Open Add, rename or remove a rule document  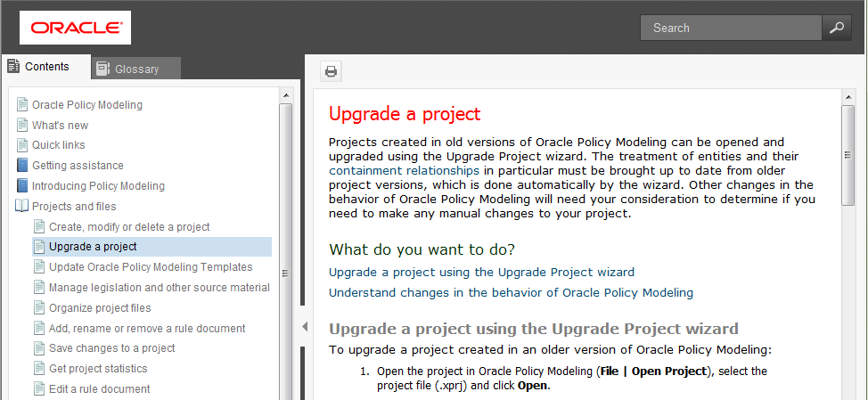[x=147, y=329]
